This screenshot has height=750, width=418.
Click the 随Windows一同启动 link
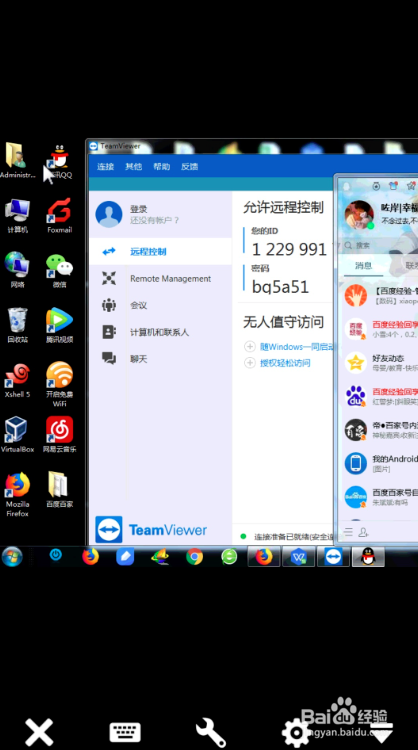pyautogui.click(x=296, y=346)
